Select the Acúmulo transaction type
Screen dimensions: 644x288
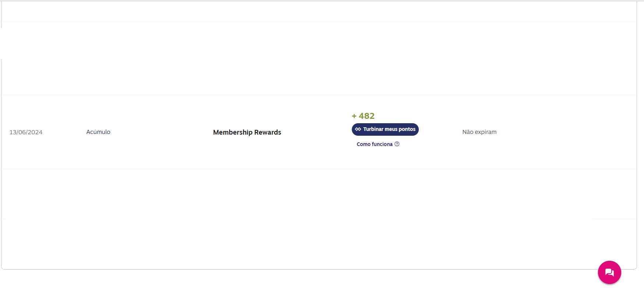(98, 132)
